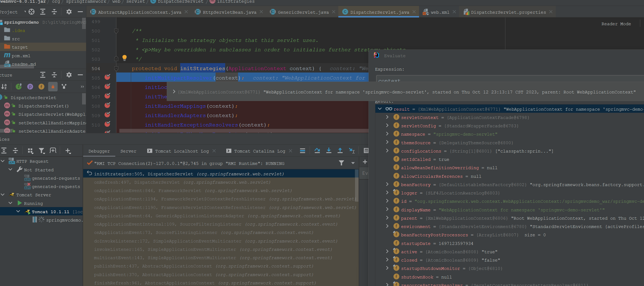Collapse all nodes in Services toolbar

(15, 151)
